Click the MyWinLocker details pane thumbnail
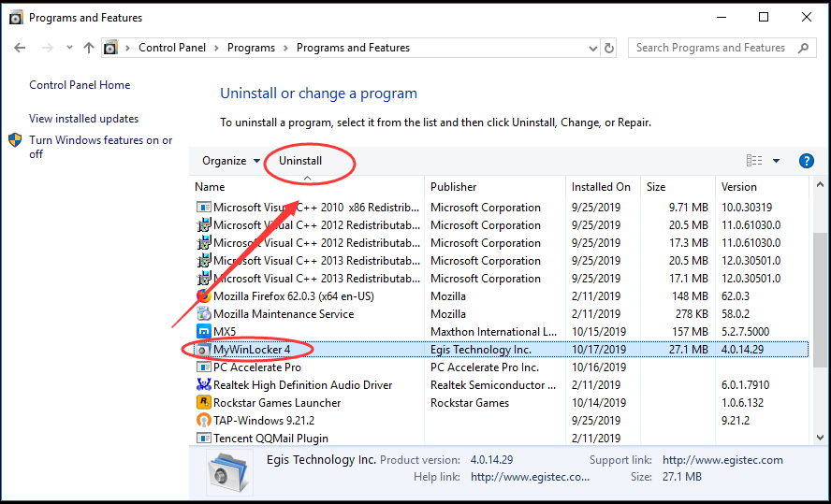The width and height of the screenshot is (831, 504). tap(229, 472)
